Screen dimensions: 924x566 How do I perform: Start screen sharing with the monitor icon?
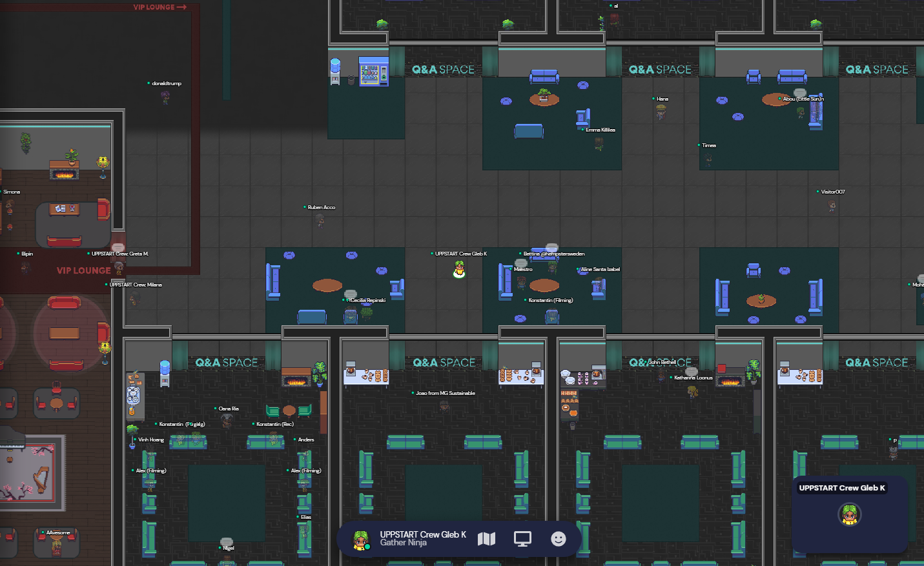pos(522,539)
